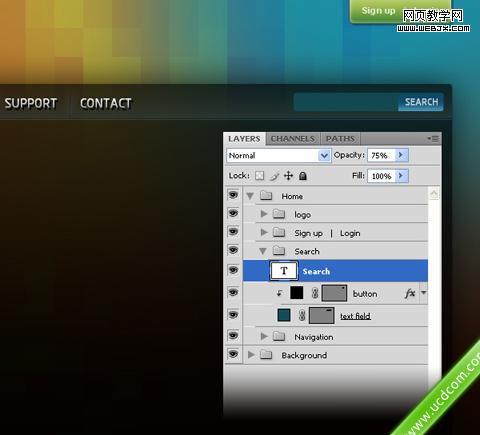Click the link icon on button layer
480x435 pixels.
coord(315,293)
